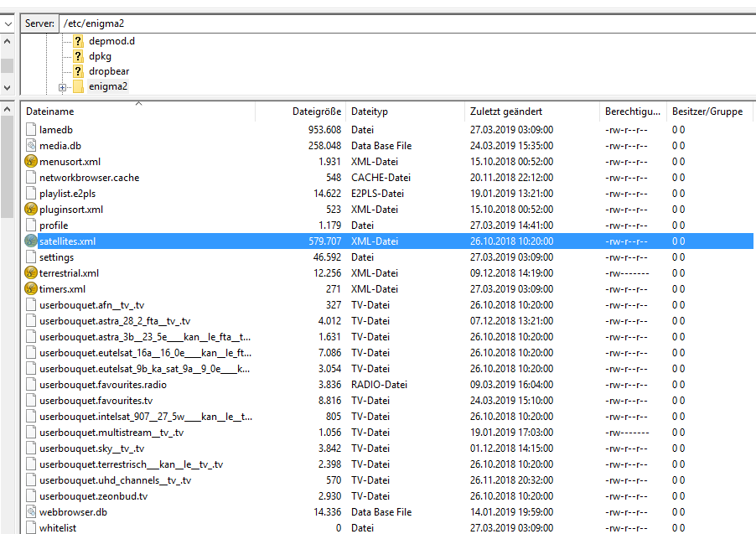
Task: Click the userbouquet.favourites.tv file icon
Action: [31, 400]
